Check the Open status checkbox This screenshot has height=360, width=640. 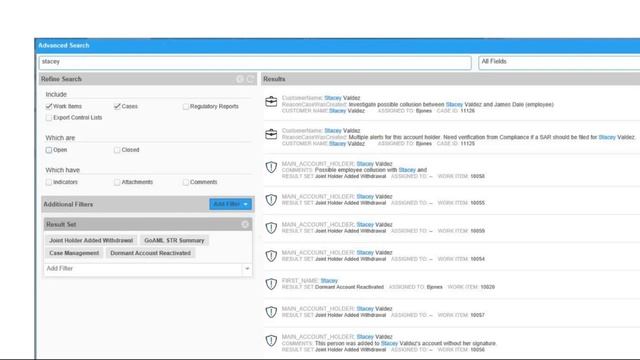tap(49, 150)
